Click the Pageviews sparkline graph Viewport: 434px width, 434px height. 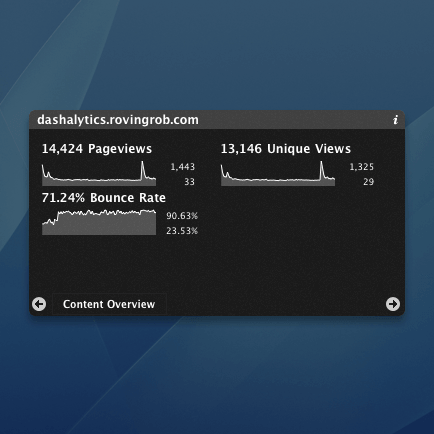(x=99, y=173)
